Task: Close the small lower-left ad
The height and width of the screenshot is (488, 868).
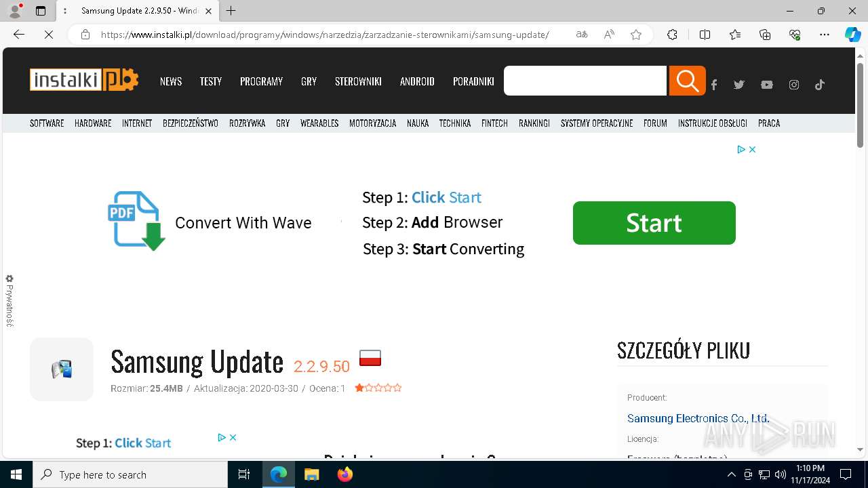Action: tap(233, 437)
